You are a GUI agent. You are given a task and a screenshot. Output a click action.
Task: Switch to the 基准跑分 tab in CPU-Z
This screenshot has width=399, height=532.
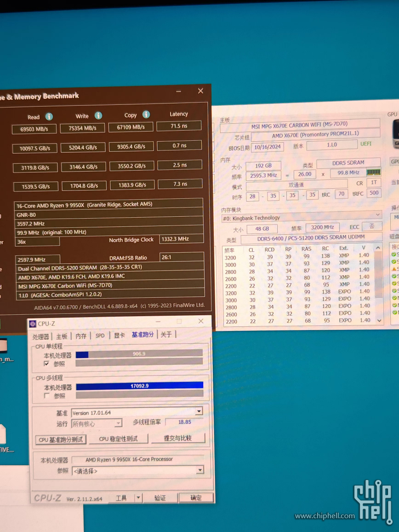142,335
